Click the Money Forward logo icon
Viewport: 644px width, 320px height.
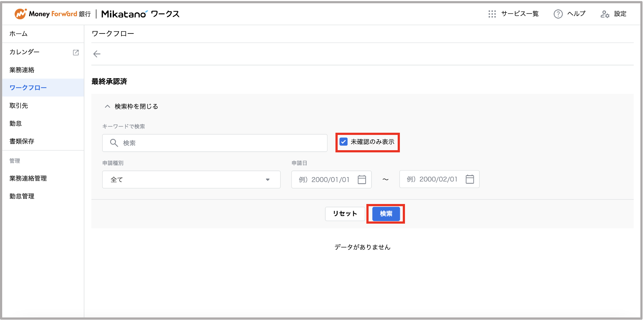[x=20, y=14]
